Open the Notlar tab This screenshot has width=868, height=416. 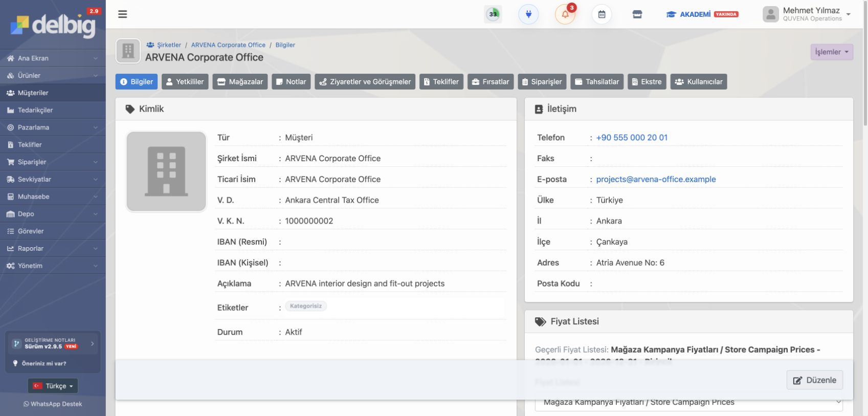(x=291, y=82)
